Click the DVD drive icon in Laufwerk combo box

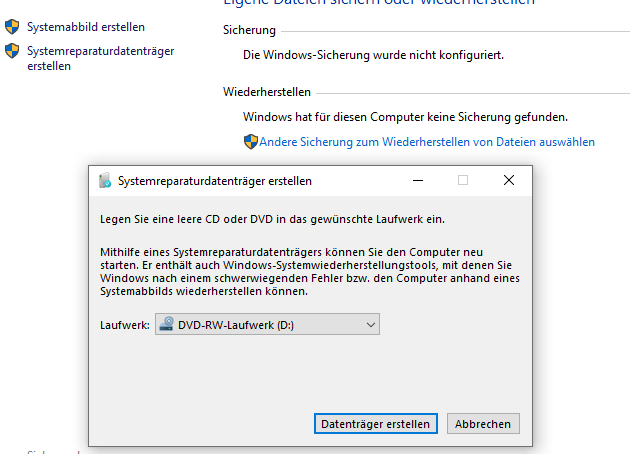tap(166, 324)
